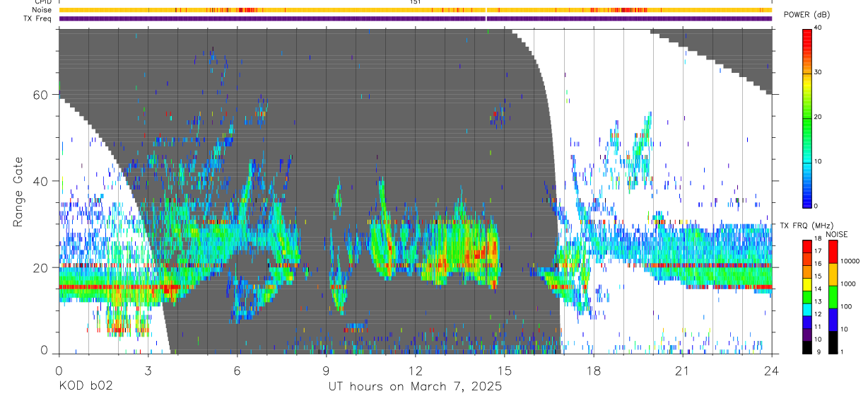The image size is (868, 401).
Task: Select the green 13-14 MHz frequency swatch
Action: (x=808, y=296)
